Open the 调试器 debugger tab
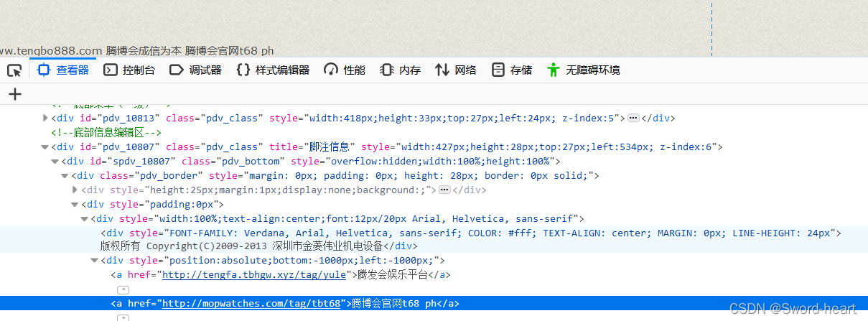 pos(195,70)
